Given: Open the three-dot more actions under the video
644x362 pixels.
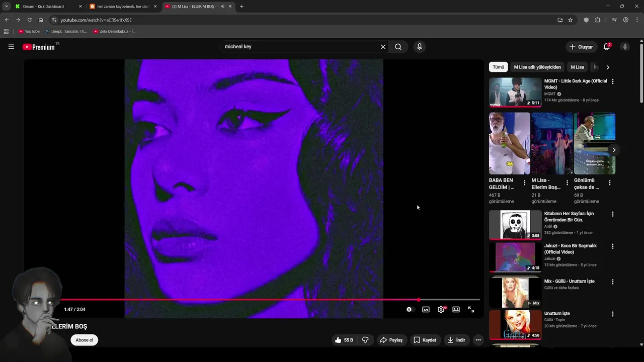Looking at the screenshot, I should coord(478,340).
